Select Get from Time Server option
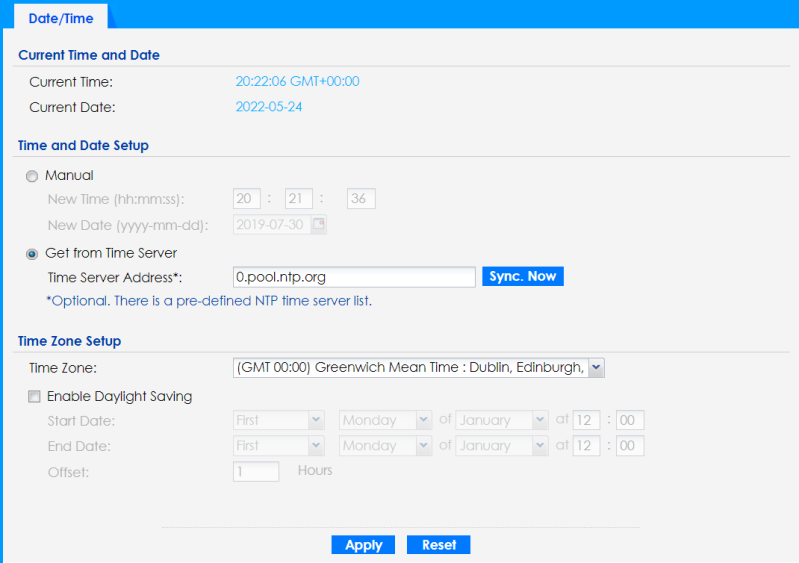The width and height of the screenshot is (799, 563). [33, 253]
